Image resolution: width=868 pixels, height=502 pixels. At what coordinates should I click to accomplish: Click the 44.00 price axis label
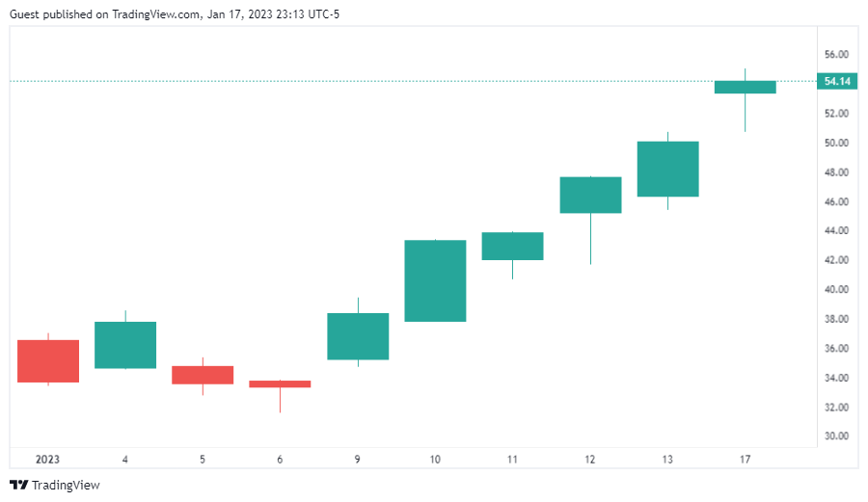coord(836,230)
